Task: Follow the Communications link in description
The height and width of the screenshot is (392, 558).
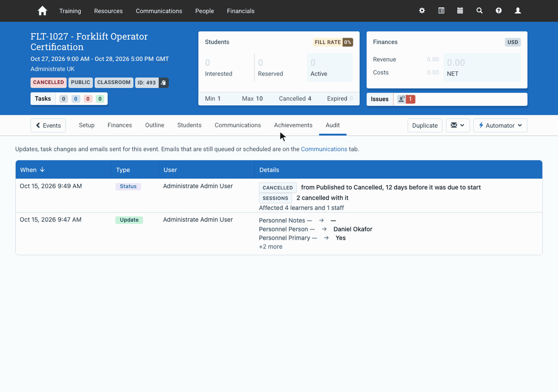Action: click(324, 149)
